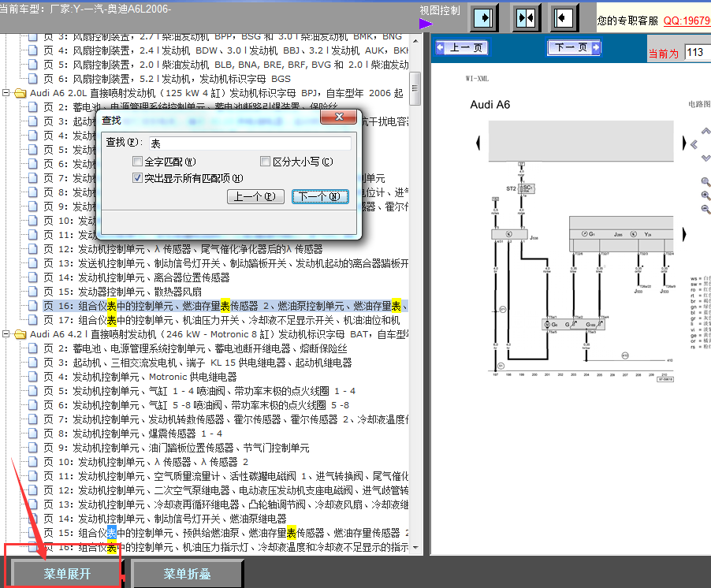Click the tree vertical scrollbar thumb

point(415,88)
